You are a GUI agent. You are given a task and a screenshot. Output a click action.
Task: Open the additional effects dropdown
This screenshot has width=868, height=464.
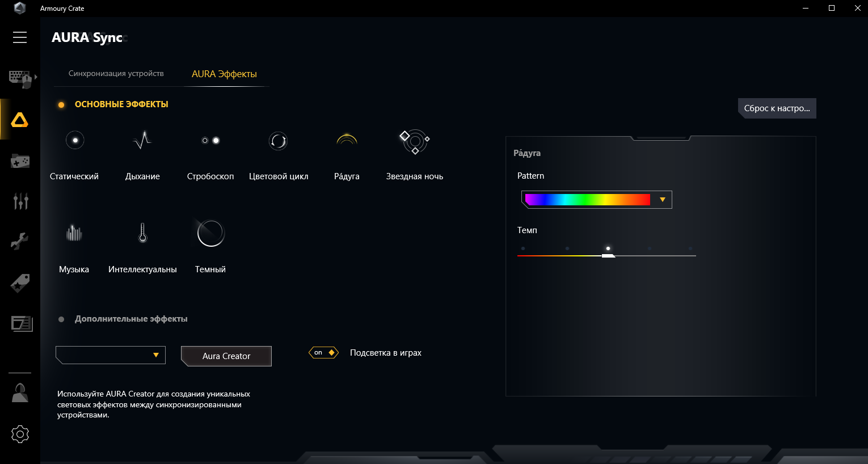click(111, 355)
